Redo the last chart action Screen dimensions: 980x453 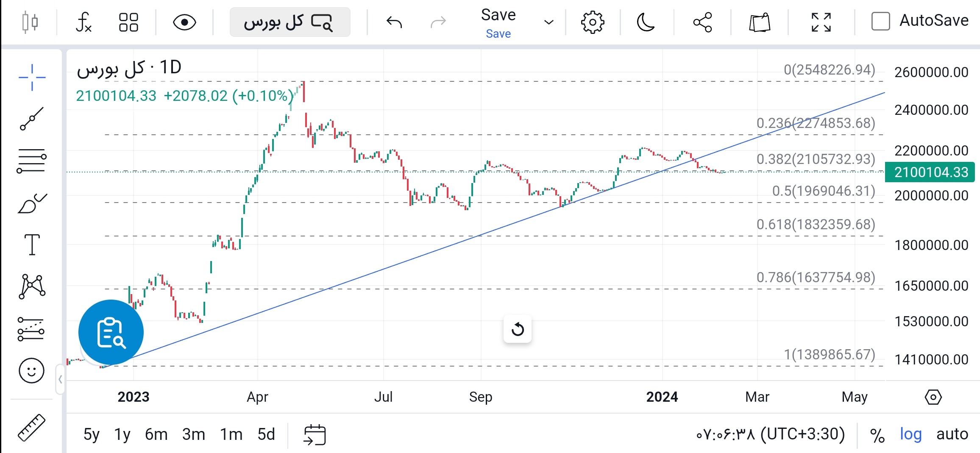pos(438,22)
